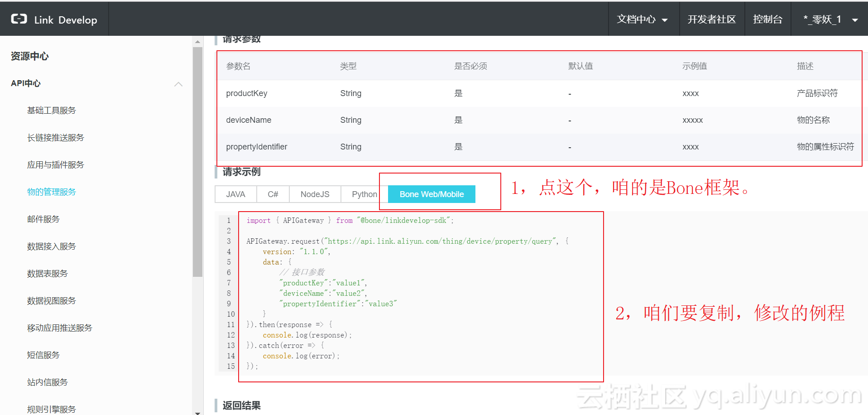868x415 pixels.
Task: Click the APIGateway.request URL code line
Action: coord(408,241)
